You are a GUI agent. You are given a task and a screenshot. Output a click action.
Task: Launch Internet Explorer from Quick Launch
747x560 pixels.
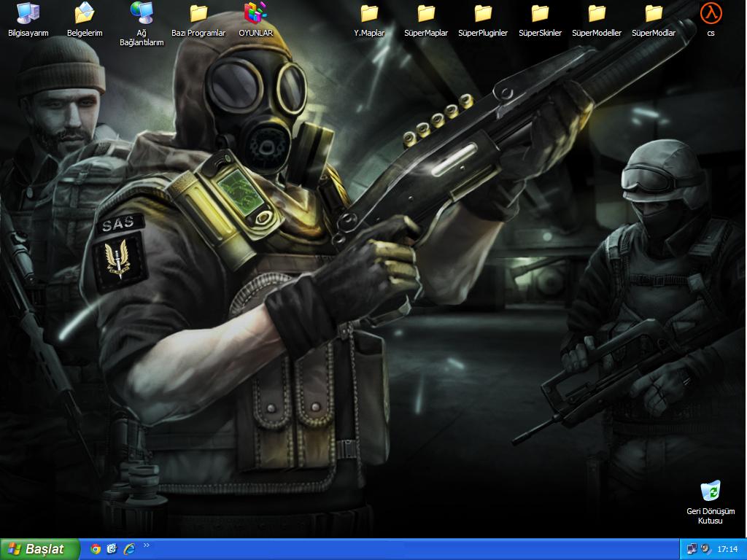coord(129,549)
